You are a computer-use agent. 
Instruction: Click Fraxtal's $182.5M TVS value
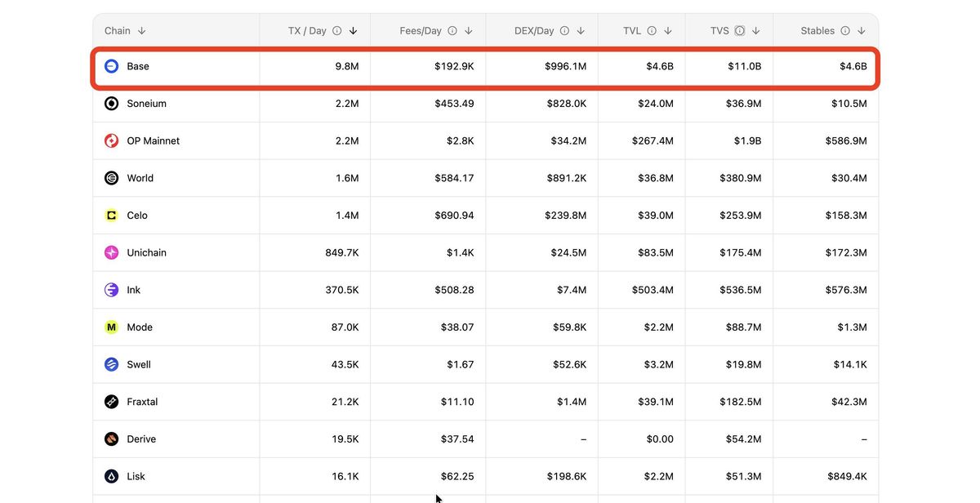point(741,402)
